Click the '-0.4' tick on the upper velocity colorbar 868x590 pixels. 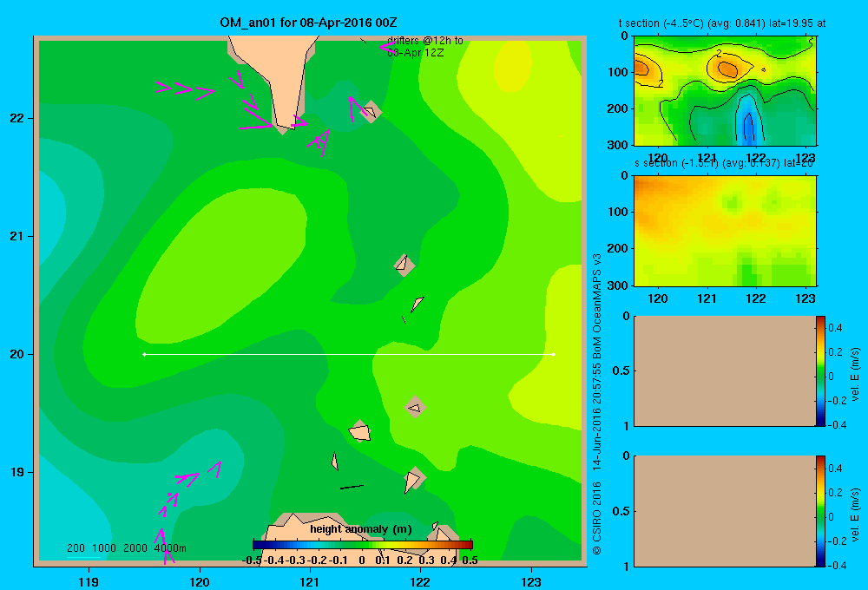[x=837, y=425]
